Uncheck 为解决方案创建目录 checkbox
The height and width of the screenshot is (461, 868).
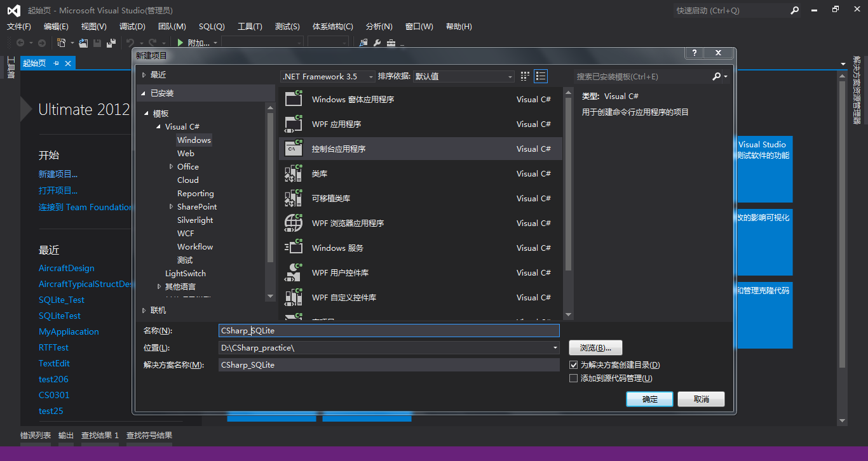coord(574,365)
